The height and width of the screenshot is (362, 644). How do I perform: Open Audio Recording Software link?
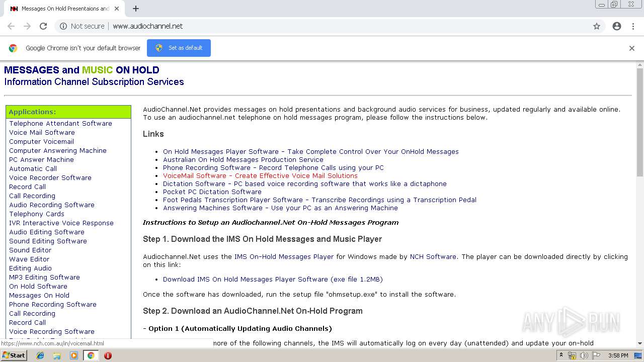[x=52, y=205]
